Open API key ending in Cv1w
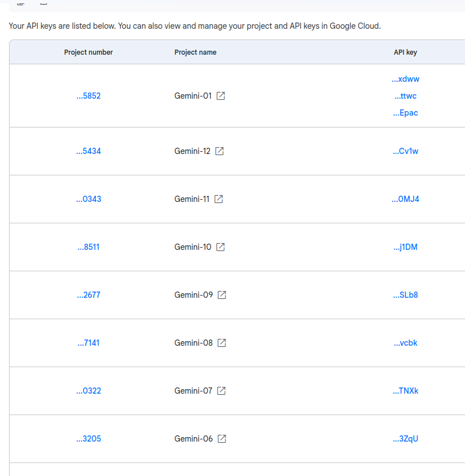The width and height of the screenshot is (465, 476). click(x=405, y=151)
